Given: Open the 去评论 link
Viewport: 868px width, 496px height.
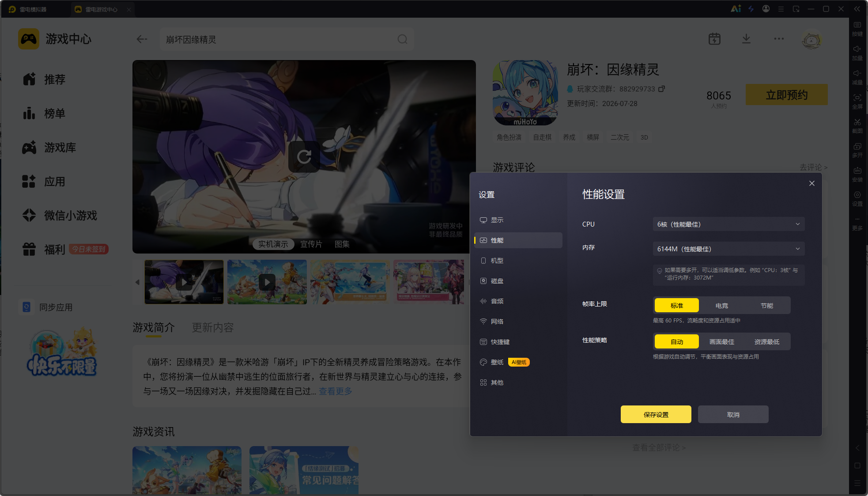Looking at the screenshot, I should pyautogui.click(x=813, y=167).
